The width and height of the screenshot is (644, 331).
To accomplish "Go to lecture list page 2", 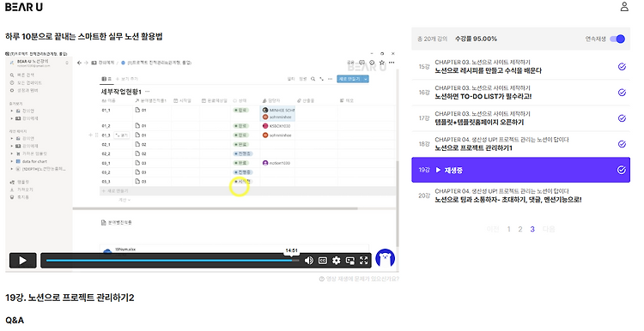I will (520, 229).
